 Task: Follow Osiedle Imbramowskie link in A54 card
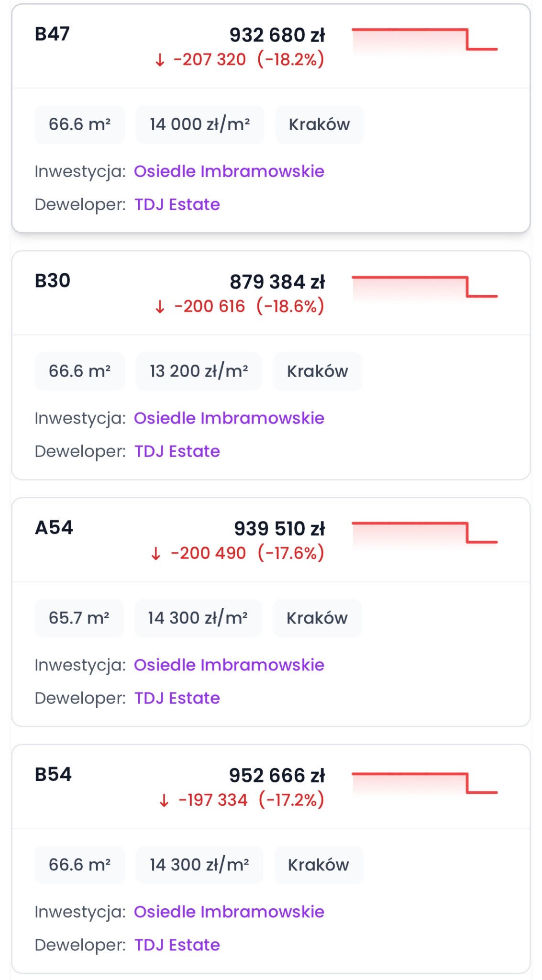[229, 665]
